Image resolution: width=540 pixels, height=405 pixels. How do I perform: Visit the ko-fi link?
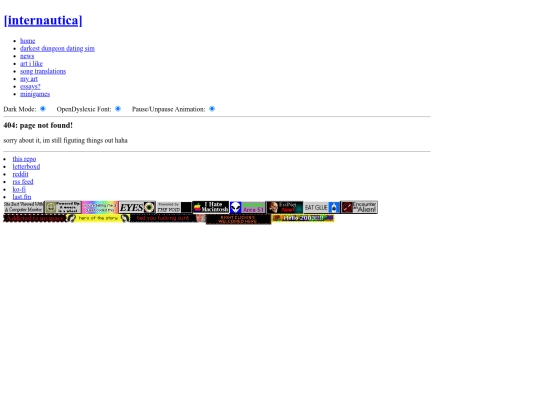click(x=19, y=189)
